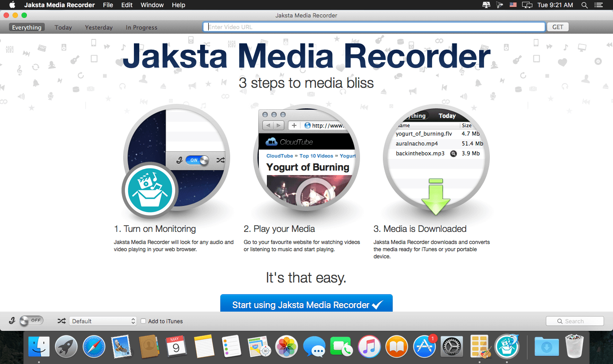Click the '2. Play your Media' heading
Viewport: 613px width, 364px height.
[279, 229]
